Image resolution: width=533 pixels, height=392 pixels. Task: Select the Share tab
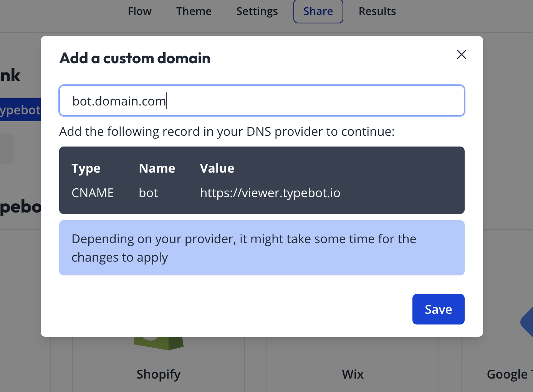[318, 11]
